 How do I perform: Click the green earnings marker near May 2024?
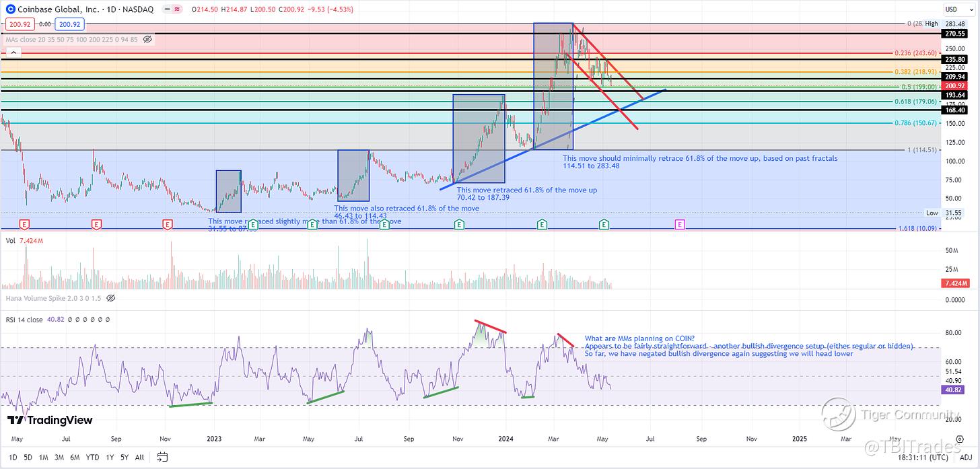pyautogui.click(x=604, y=223)
